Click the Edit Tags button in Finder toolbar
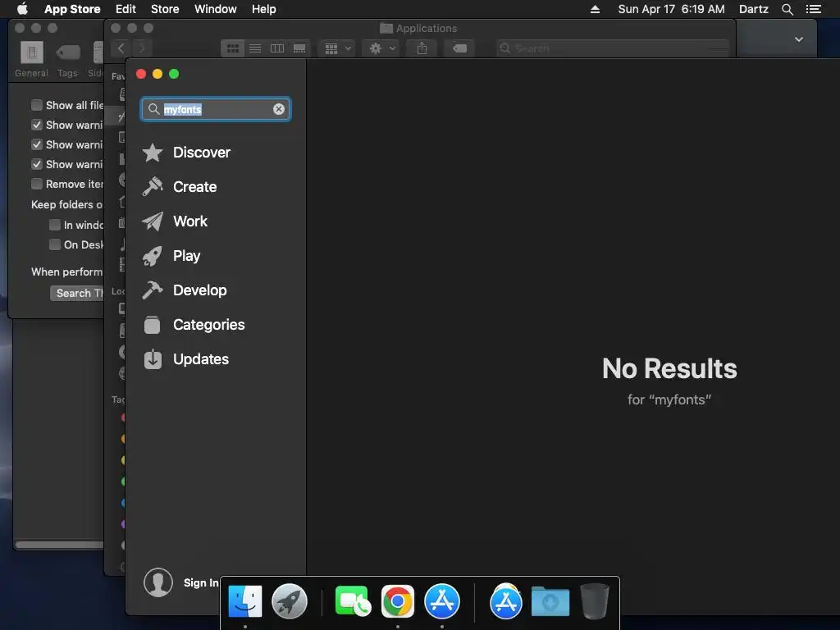This screenshot has width=840, height=630. pos(459,48)
